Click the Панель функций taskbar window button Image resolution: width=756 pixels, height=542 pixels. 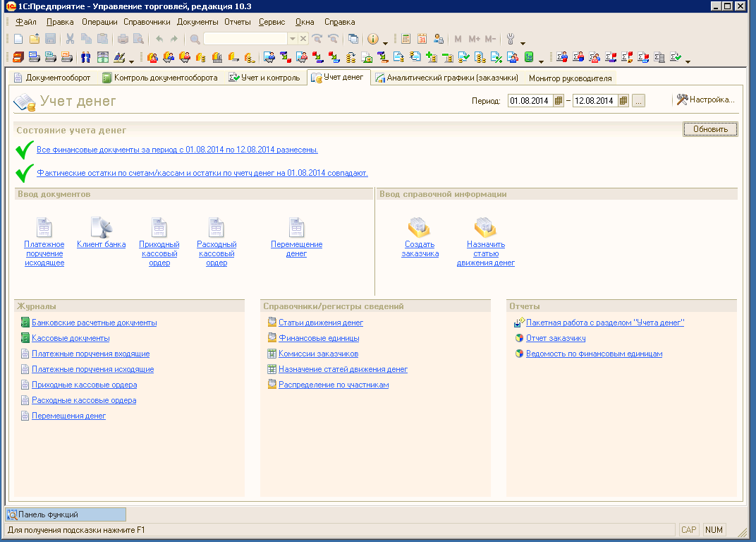click(x=66, y=514)
